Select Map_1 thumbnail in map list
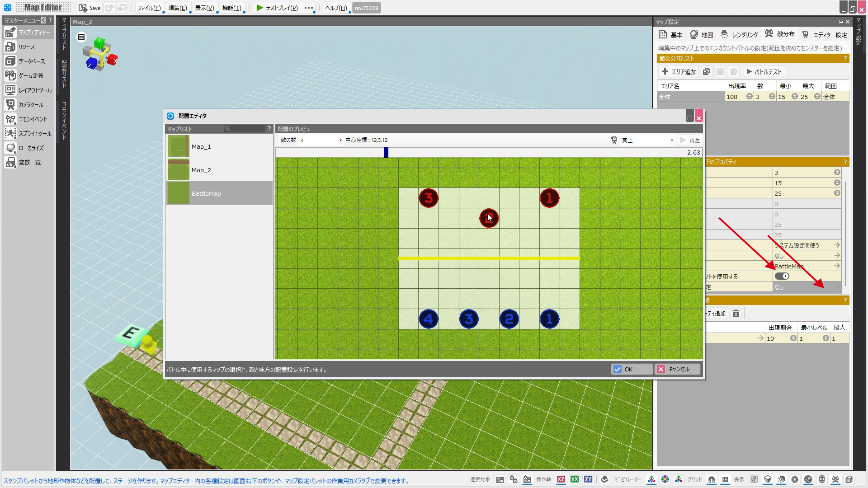The height and width of the screenshot is (488, 868). coord(179,146)
